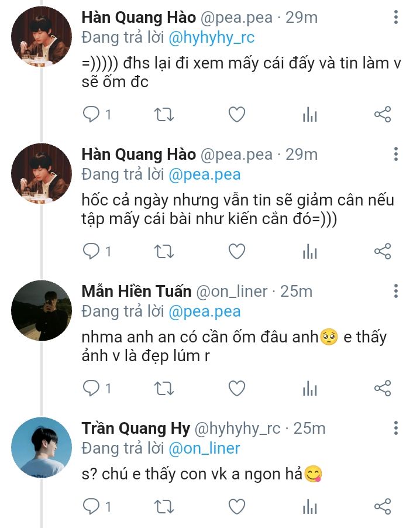This screenshot has height=528, width=420.
Task: Open more options on Mẫn Hiền Tuấn's tweet
Action: [x=396, y=291]
